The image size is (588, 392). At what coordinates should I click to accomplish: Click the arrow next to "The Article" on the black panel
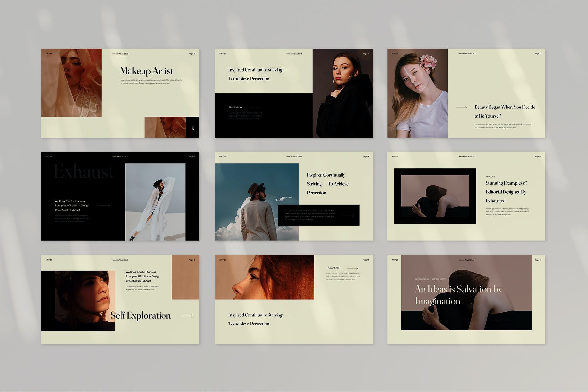coord(255,108)
